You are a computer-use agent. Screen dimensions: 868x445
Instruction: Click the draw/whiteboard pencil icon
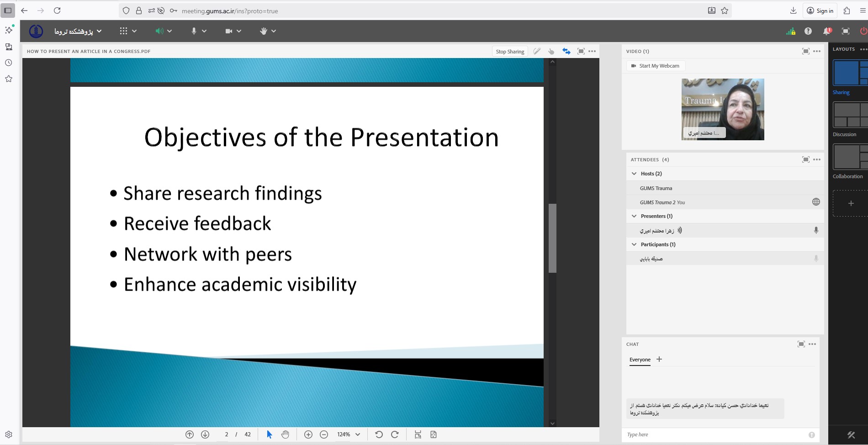click(x=537, y=51)
